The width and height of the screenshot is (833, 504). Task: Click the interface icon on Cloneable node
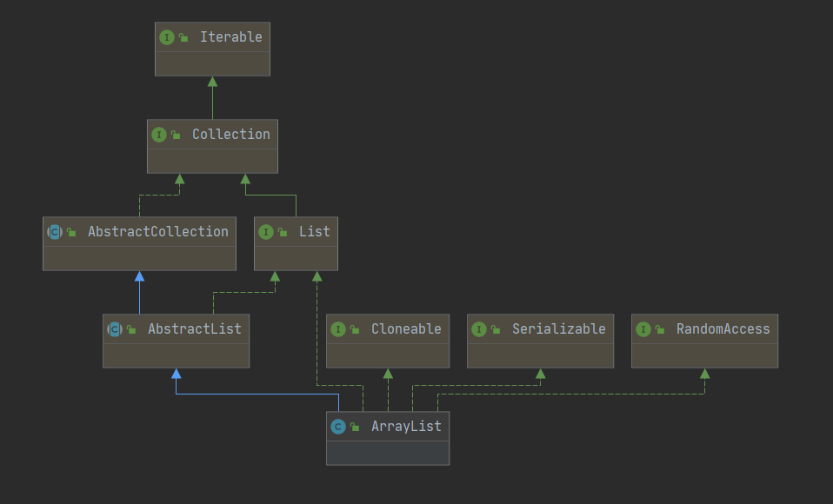[x=338, y=328]
